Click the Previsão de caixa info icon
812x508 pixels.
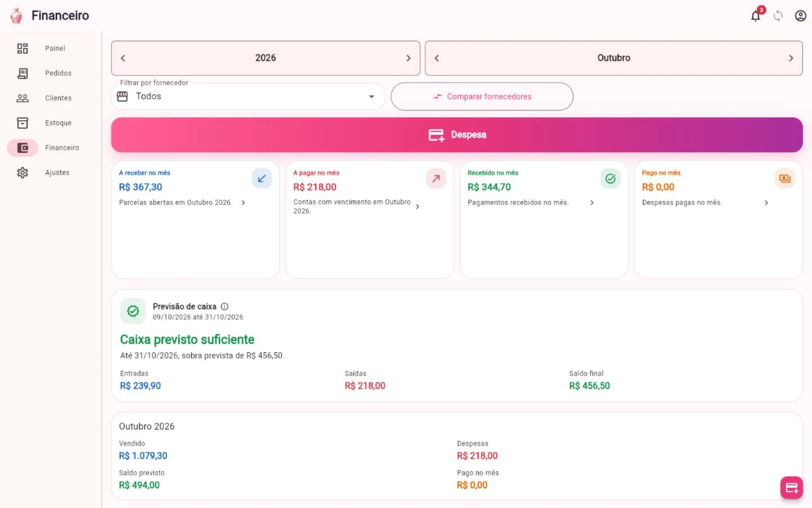[224, 306]
